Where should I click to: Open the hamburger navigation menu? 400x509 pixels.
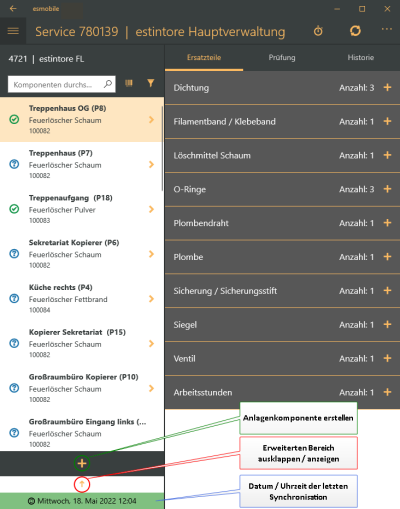coord(13,31)
